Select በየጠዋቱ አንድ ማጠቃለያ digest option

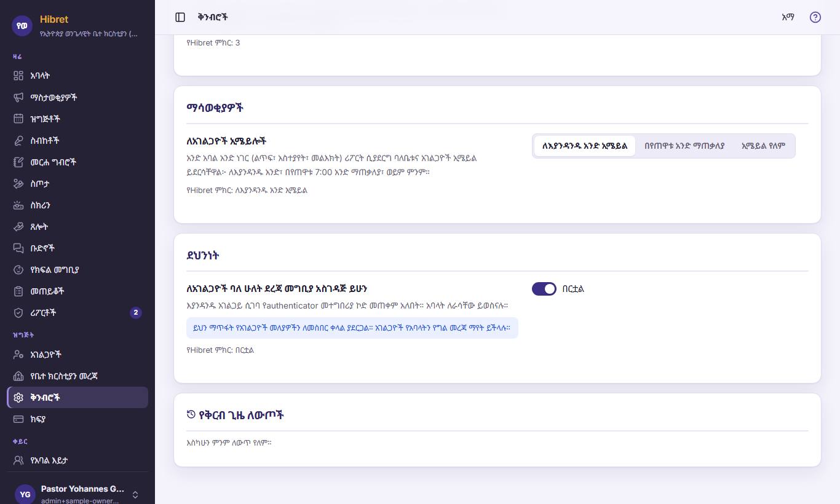click(684, 146)
